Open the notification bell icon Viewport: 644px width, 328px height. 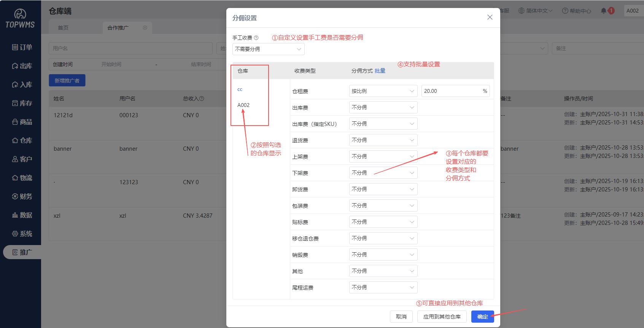tap(603, 11)
